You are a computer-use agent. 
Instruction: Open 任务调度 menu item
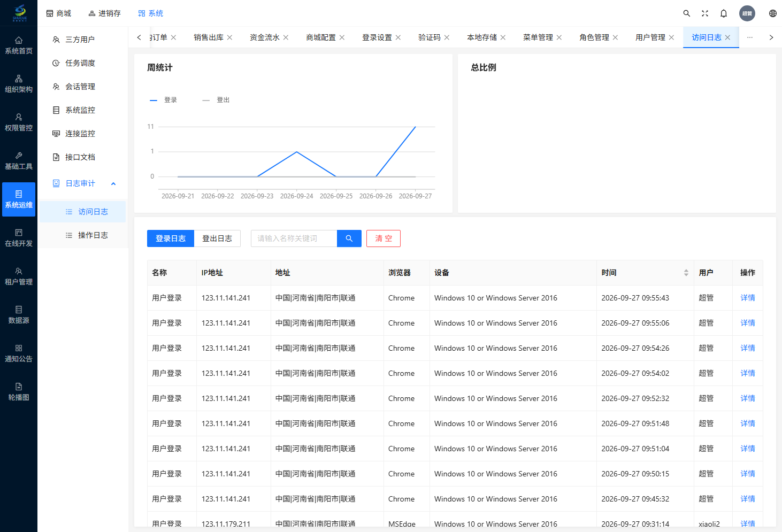pyautogui.click(x=82, y=63)
